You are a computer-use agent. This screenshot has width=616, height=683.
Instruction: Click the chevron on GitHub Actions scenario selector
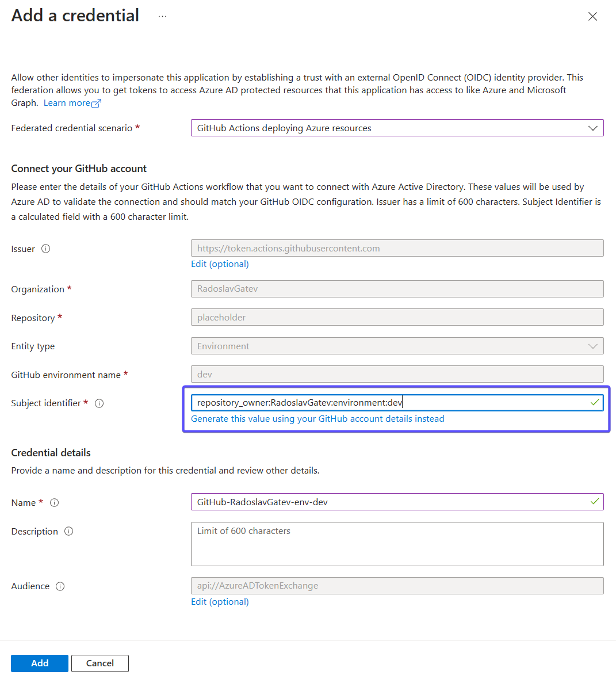[593, 128]
